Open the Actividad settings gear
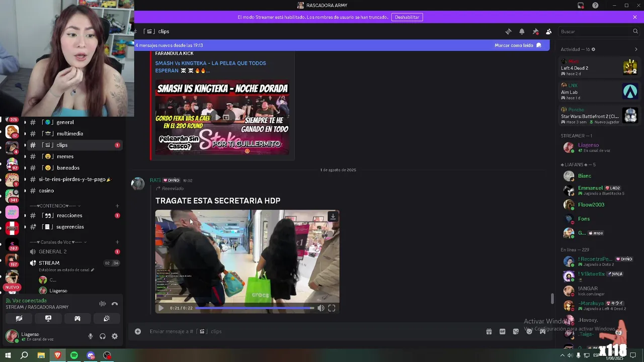Viewport: 644px width, 362px height. [x=593, y=49]
